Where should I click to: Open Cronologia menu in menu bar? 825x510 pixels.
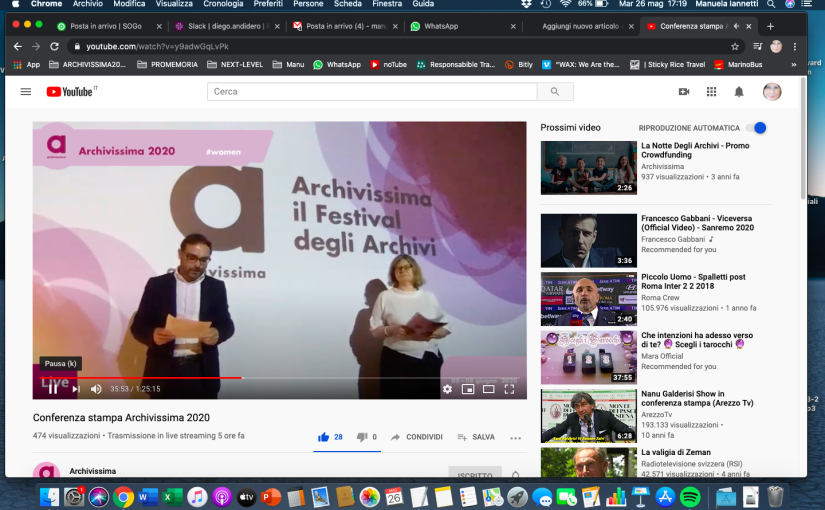pyautogui.click(x=223, y=4)
